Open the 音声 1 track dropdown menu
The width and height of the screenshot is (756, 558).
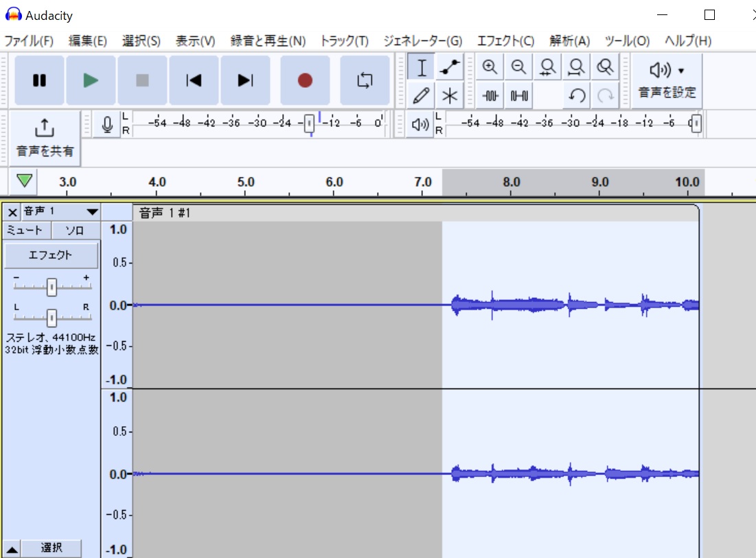click(91, 212)
